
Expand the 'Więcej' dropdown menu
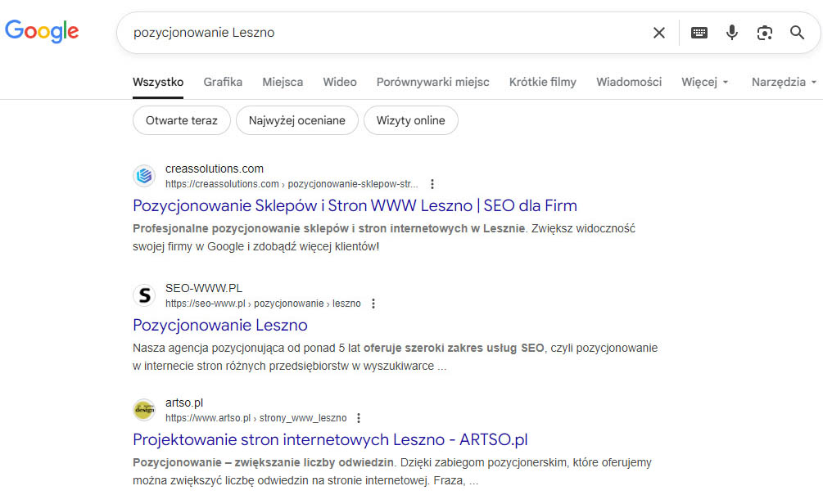click(x=704, y=82)
